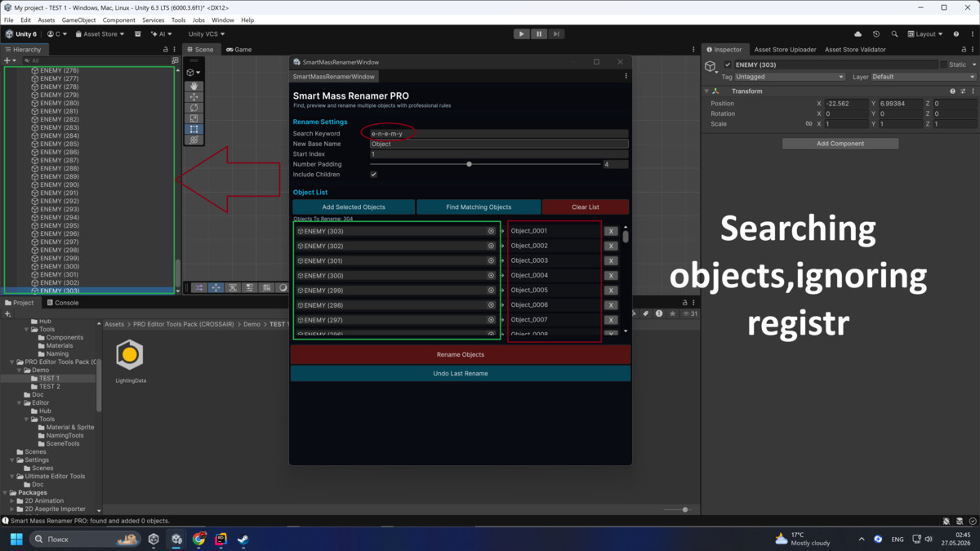Image resolution: width=980 pixels, height=551 pixels.
Task: Open the Layer dropdown showing Default
Action: [x=923, y=77]
